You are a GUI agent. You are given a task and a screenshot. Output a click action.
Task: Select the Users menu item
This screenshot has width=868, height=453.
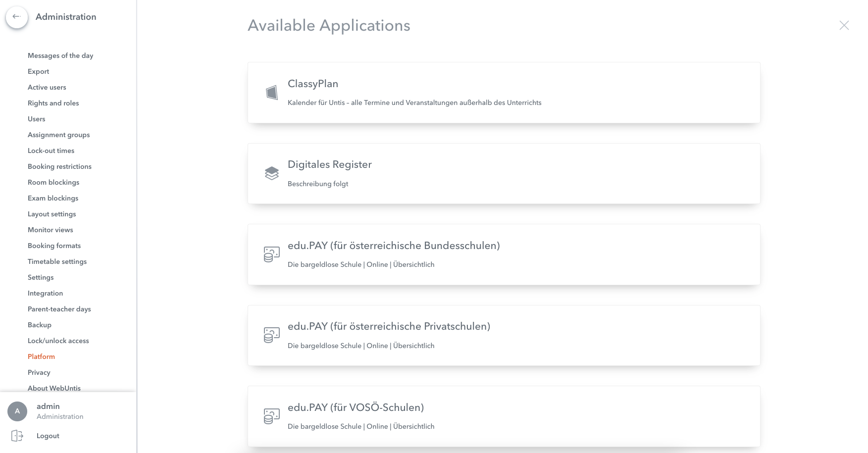pos(37,119)
